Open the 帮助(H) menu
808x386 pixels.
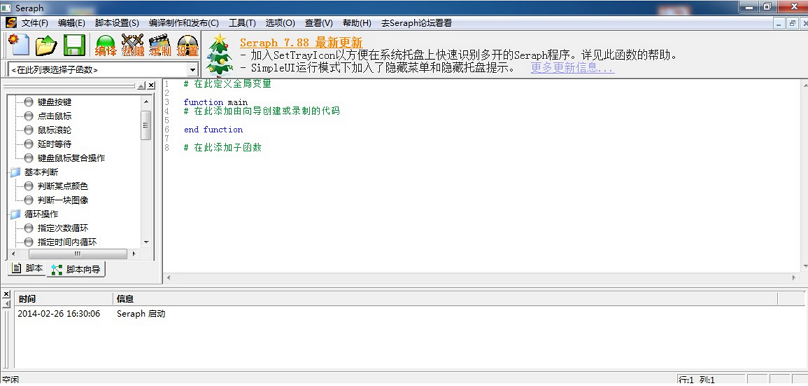click(x=357, y=23)
